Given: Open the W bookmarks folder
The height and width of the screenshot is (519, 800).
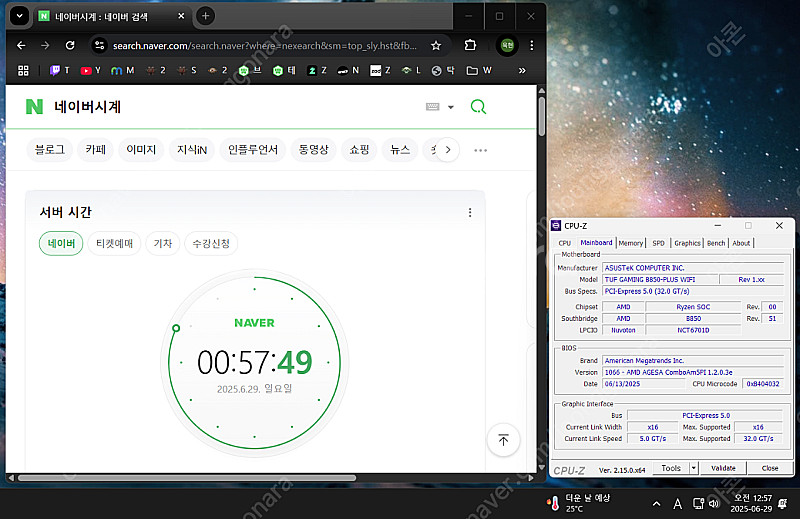Looking at the screenshot, I should [479, 70].
